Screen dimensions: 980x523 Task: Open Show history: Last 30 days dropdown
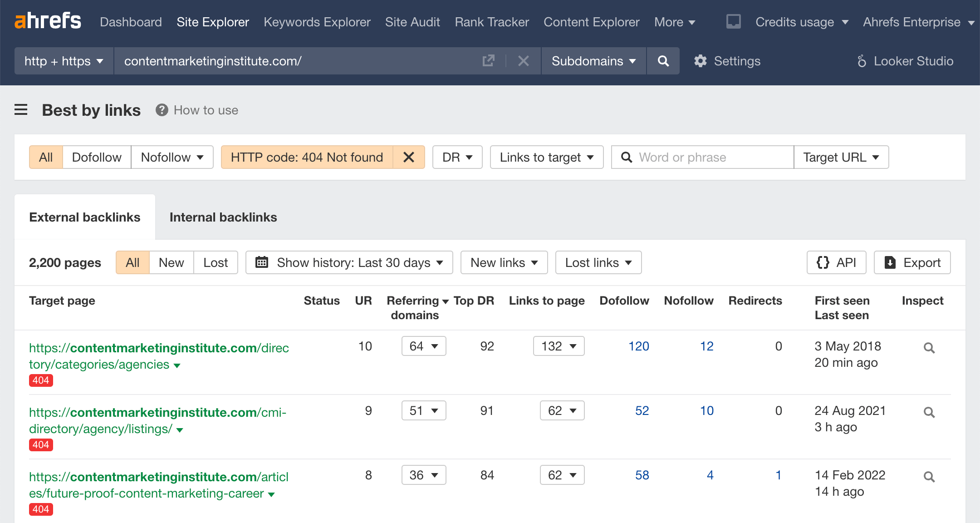tap(349, 262)
